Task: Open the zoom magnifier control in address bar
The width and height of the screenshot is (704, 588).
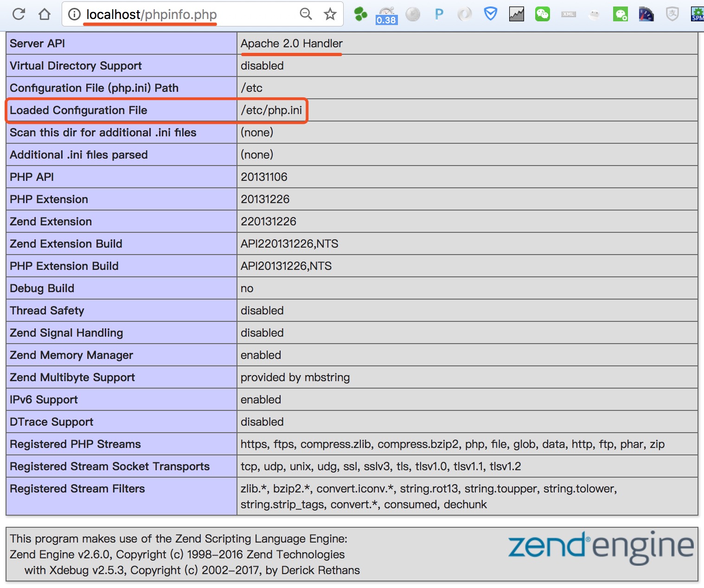Action: [x=306, y=14]
